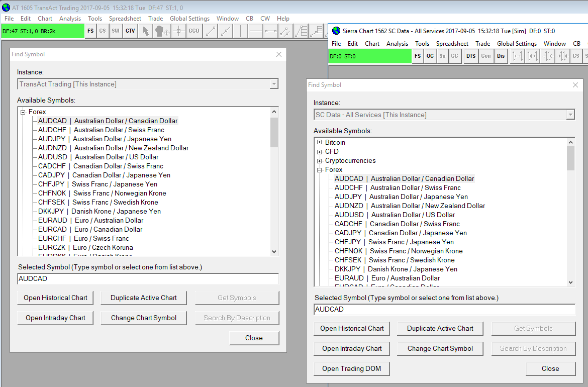The image size is (588, 387).
Task: Collapse Forex node in TransAct Find Symbol
Action: click(x=23, y=112)
